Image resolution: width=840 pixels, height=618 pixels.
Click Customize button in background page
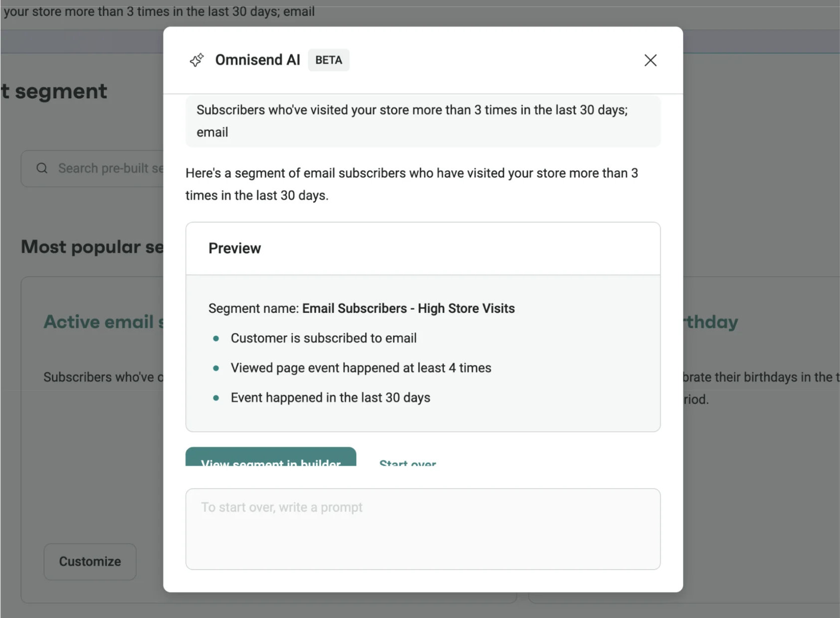(x=90, y=562)
